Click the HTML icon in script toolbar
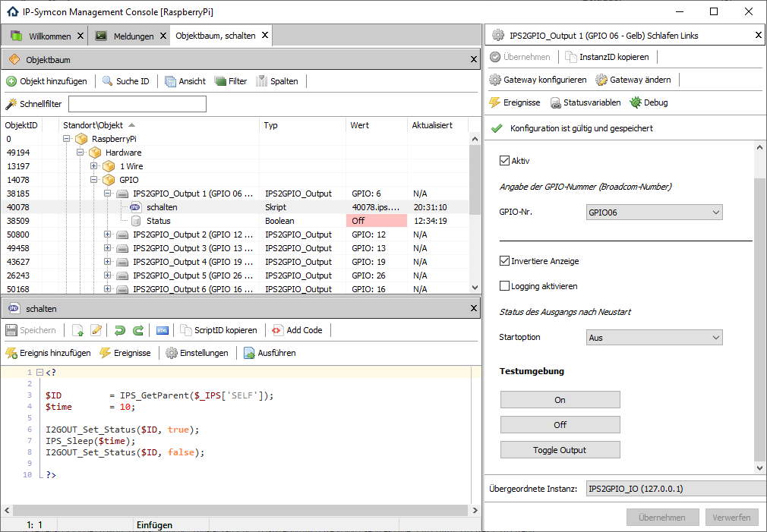Viewport: 767px width, 532px height. pyautogui.click(x=163, y=331)
